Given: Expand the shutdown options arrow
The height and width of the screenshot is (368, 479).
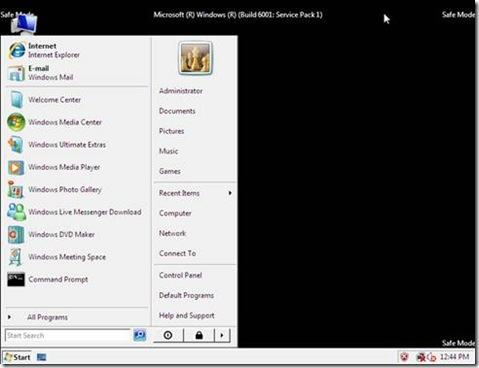Looking at the screenshot, I should 222,335.
